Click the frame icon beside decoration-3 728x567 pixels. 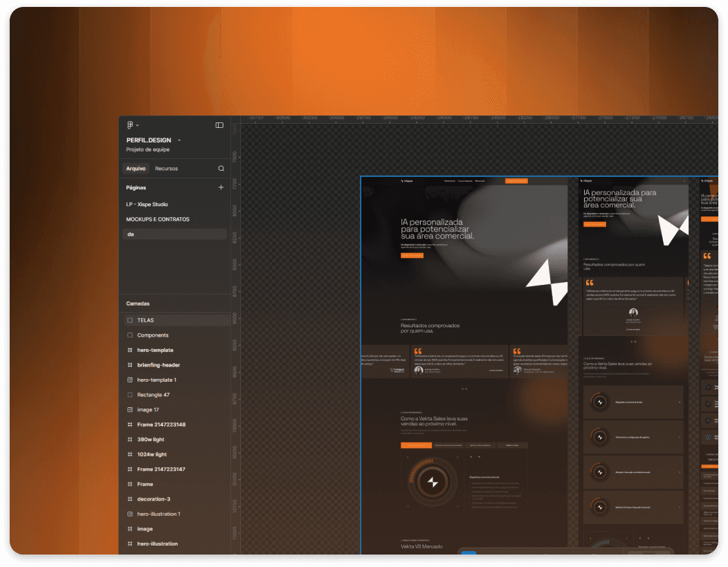tap(131, 499)
